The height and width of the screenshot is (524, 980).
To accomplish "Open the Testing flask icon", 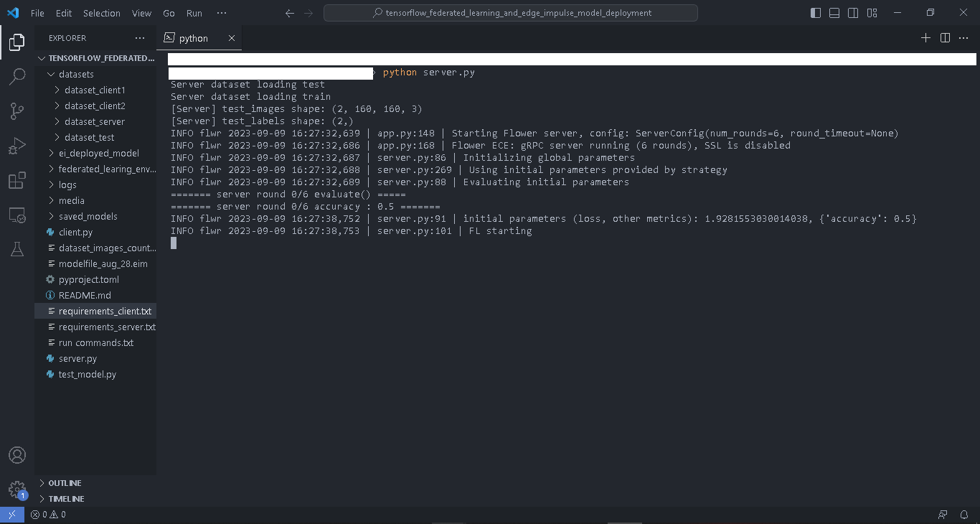I will click(17, 249).
